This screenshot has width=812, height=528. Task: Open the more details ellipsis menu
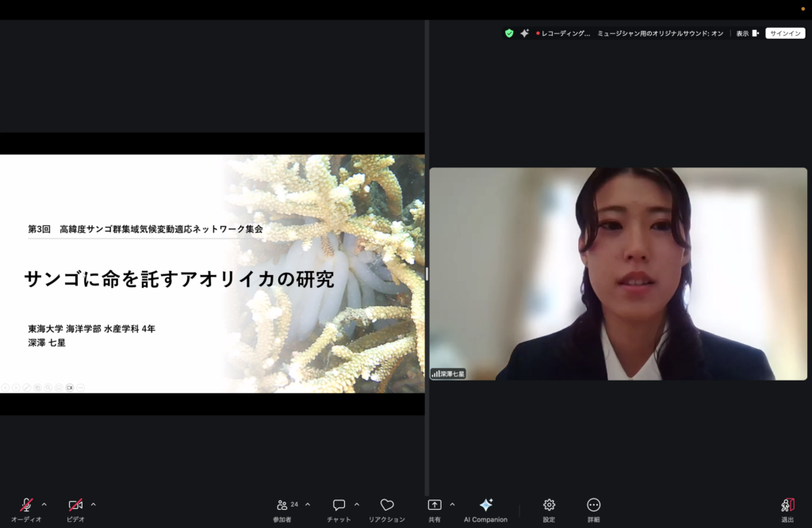pos(593,505)
